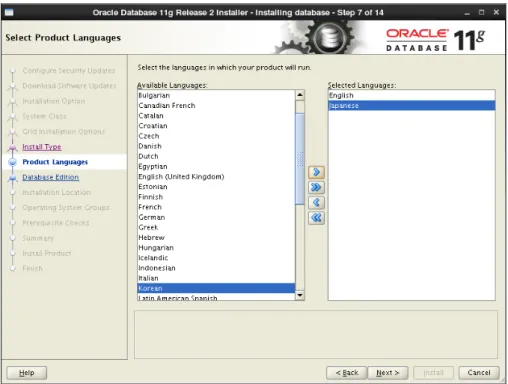This screenshot has height=384, width=508.
Task: Open the Install Type step link
Action: tap(42, 147)
